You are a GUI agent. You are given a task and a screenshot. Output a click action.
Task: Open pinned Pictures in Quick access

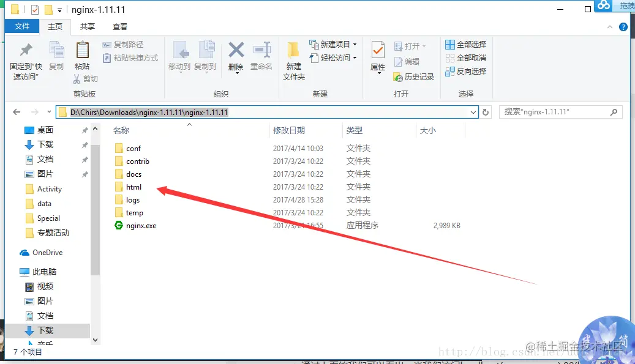click(39, 174)
